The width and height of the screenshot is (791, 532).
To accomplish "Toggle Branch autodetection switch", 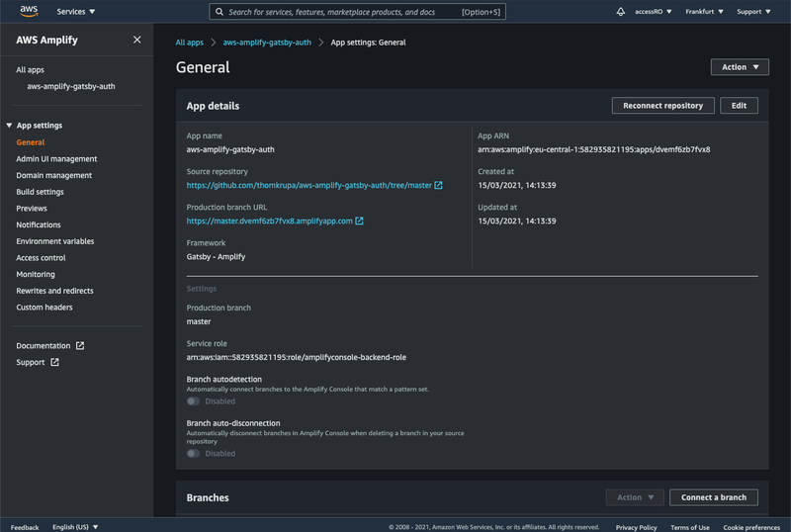I will pos(193,401).
